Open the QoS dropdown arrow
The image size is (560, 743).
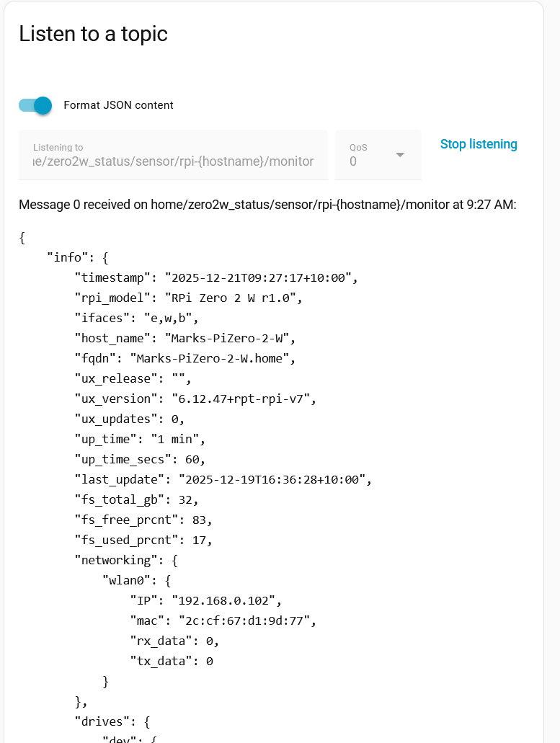(x=400, y=155)
